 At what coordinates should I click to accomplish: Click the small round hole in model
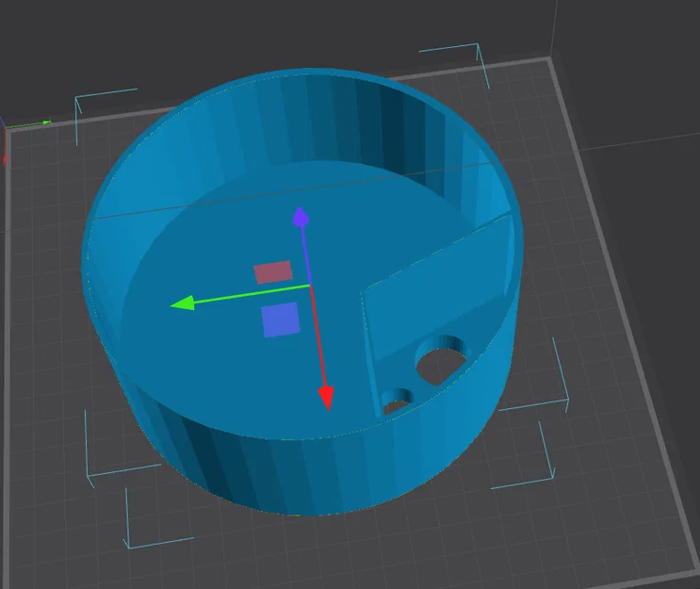(x=398, y=401)
